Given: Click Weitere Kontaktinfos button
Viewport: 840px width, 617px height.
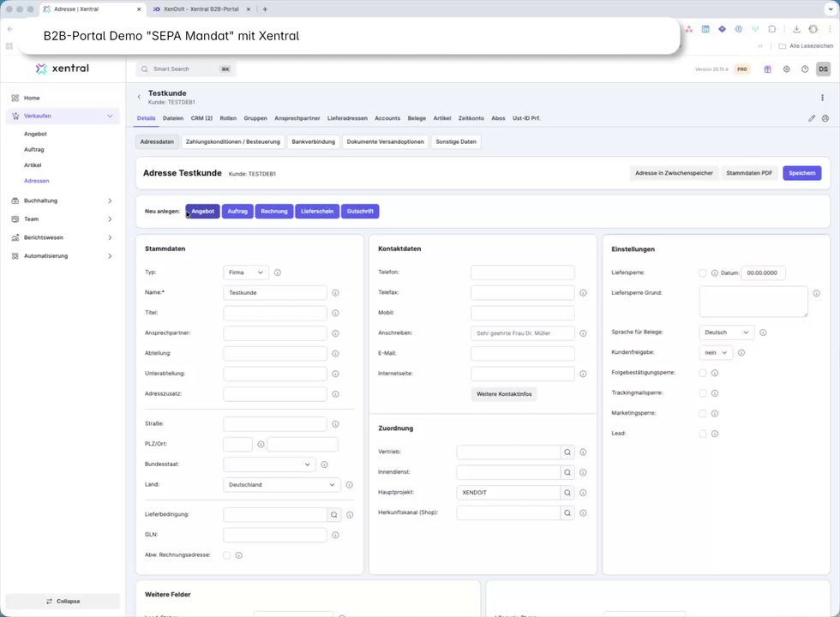Looking at the screenshot, I should [x=504, y=394].
